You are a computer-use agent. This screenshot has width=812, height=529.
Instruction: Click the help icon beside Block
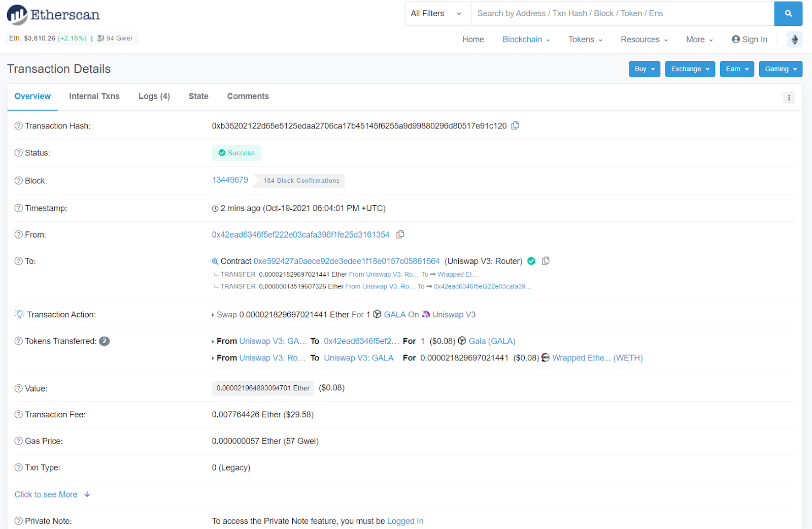(x=19, y=181)
